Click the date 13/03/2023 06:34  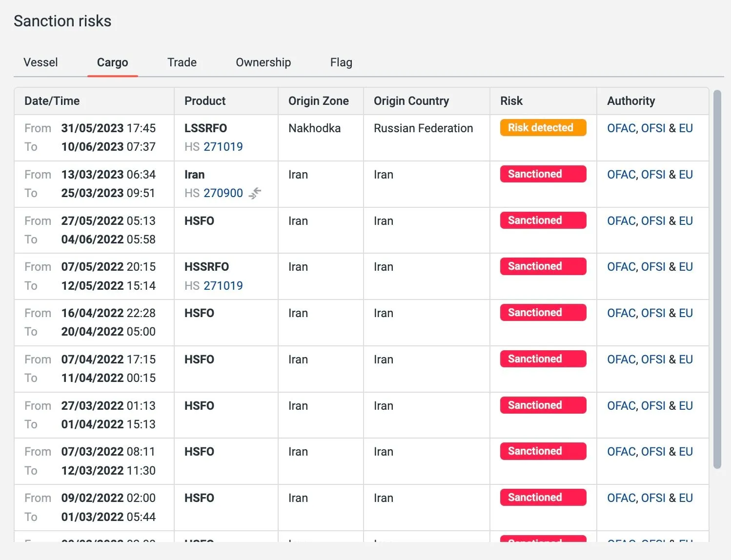pyautogui.click(x=108, y=175)
